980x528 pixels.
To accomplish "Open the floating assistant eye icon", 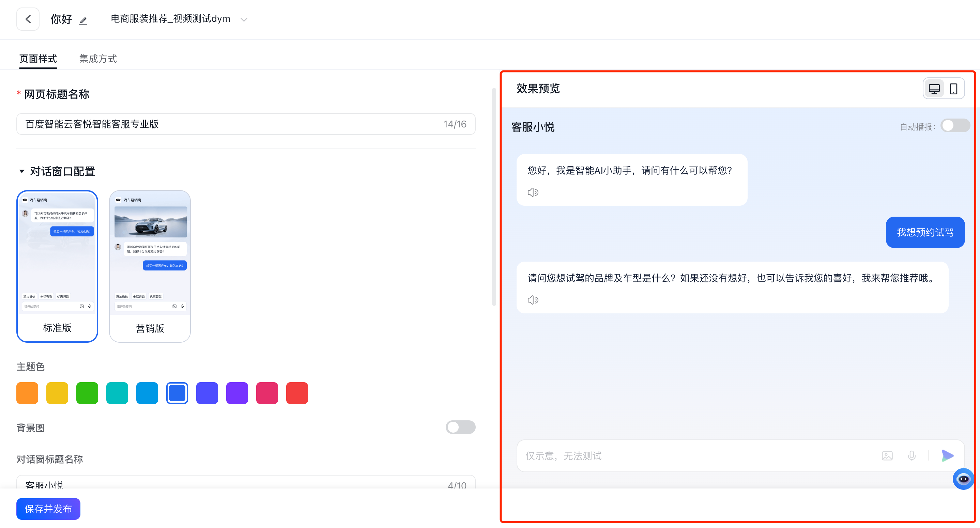I will [x=964, y=479].
